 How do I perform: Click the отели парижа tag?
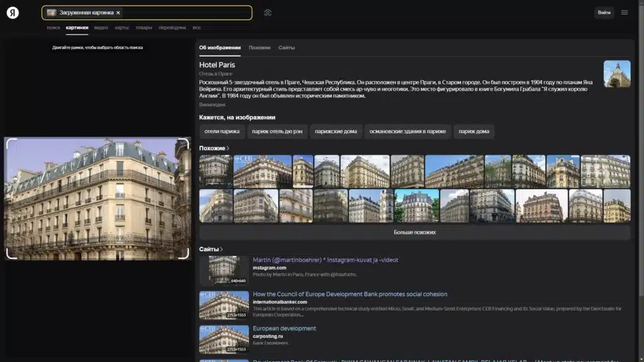[222, 131]
